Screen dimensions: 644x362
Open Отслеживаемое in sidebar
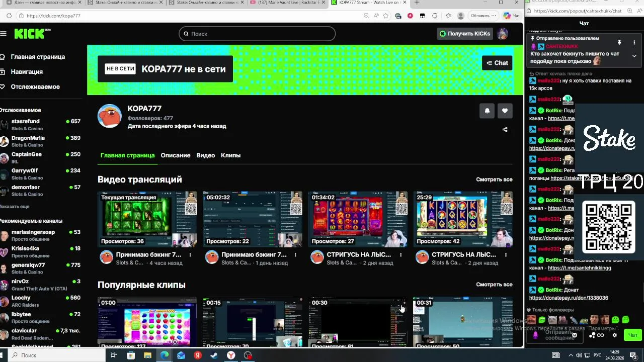pos(30,87)
